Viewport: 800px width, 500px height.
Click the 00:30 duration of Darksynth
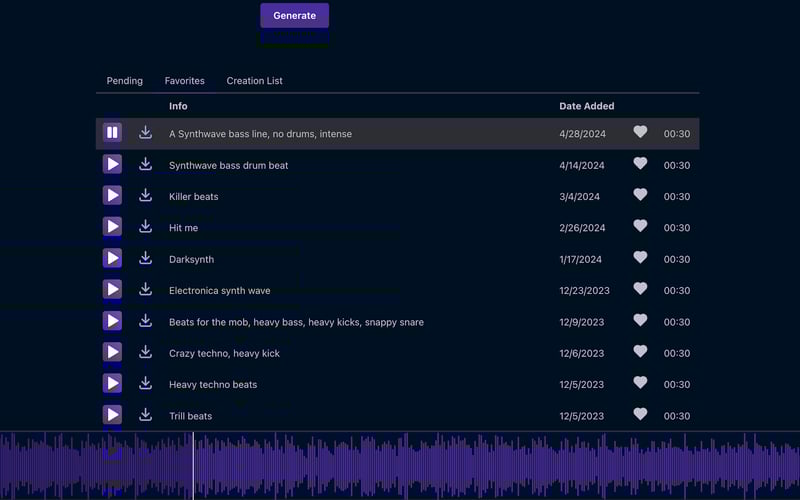pos(677,259)
